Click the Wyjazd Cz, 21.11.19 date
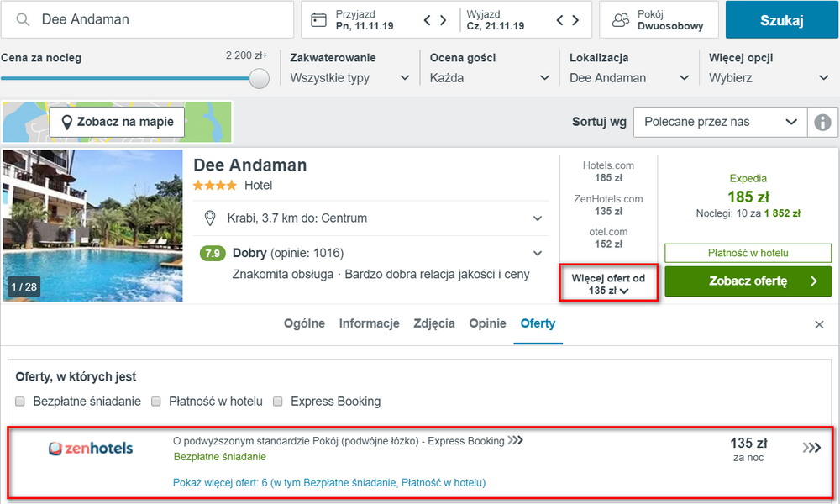The height and width of the screenshot is (504, 840). 495,20
